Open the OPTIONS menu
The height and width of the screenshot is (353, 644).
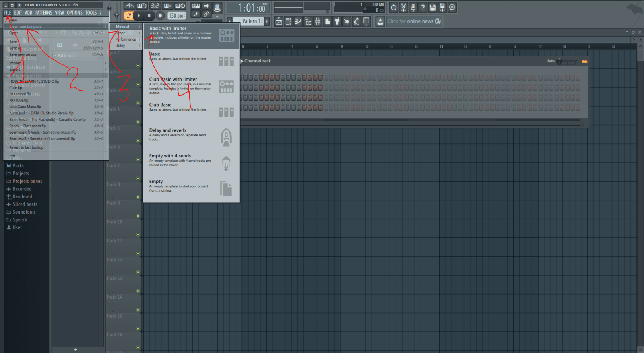pyautogui.click(x=74, y=13)
